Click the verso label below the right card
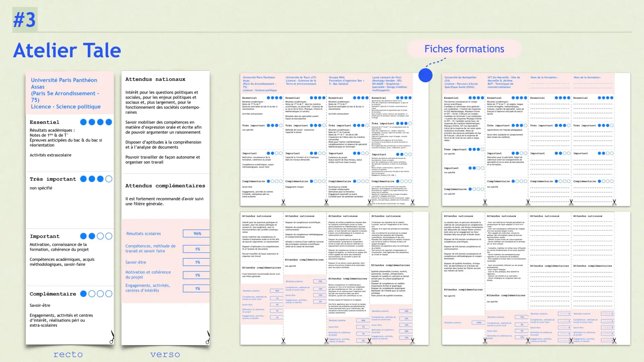644x362 pixels. pos(165,354)
